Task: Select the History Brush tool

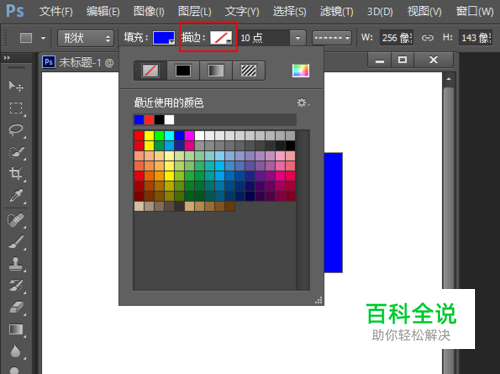Action: (16, 286)
